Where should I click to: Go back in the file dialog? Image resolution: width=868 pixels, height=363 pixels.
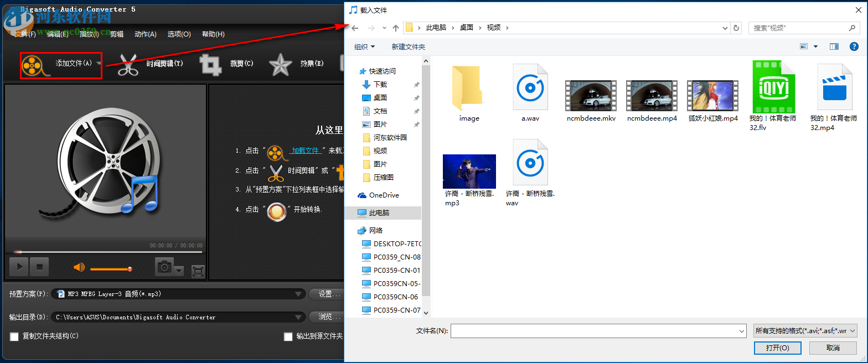coord(355,28)
